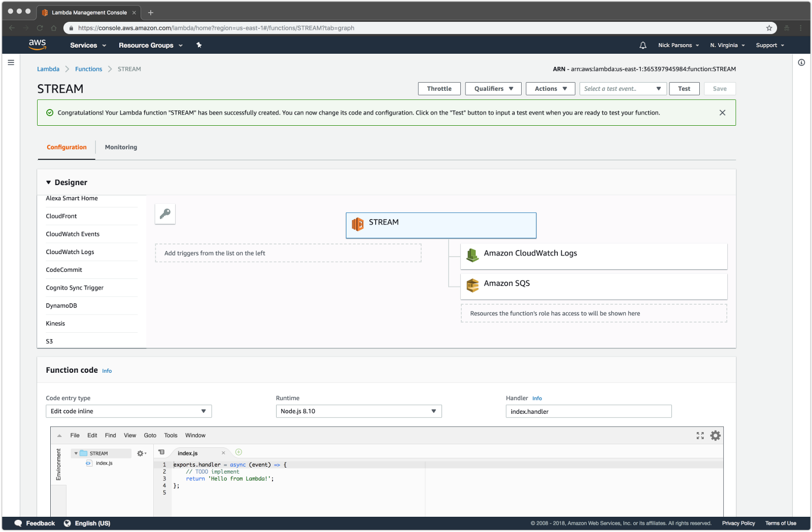Open the key permissions icon in Designer

[165, 214]
